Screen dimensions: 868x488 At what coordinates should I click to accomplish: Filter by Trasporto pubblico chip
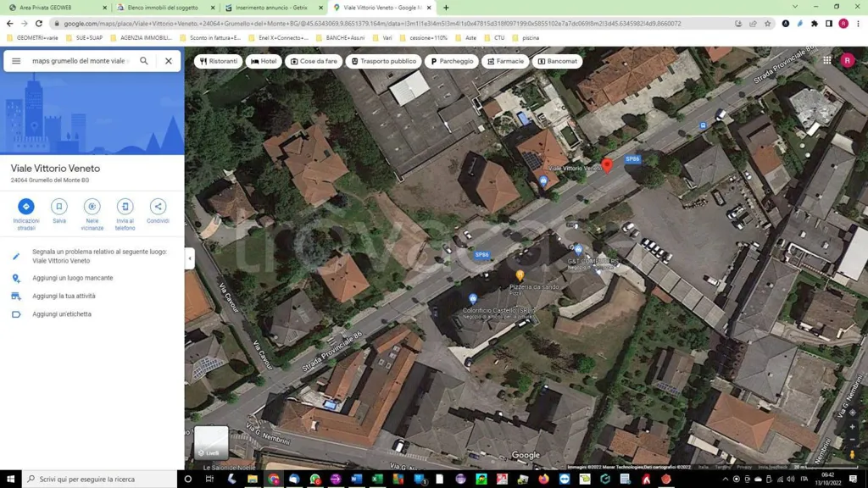384,61
